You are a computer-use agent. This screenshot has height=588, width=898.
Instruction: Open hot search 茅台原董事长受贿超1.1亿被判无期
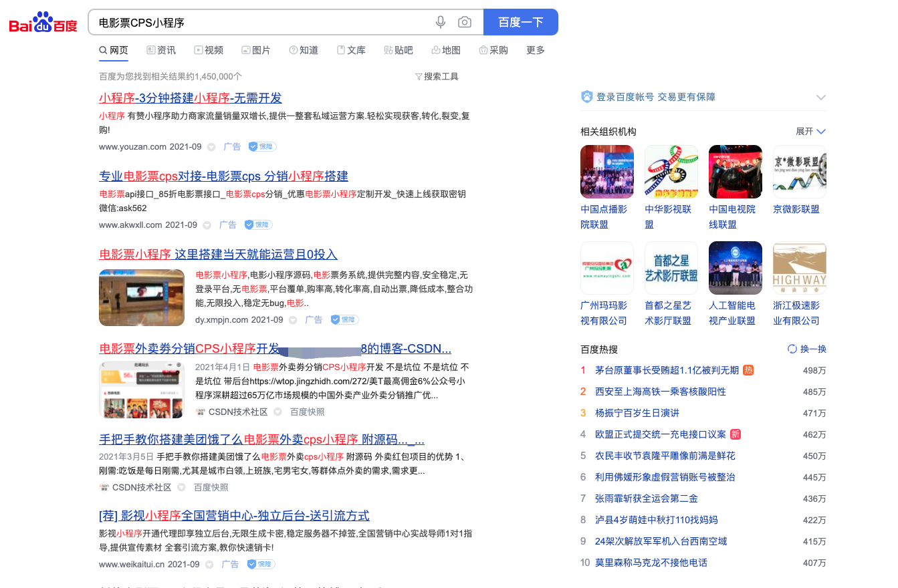(x=667, y=370)
